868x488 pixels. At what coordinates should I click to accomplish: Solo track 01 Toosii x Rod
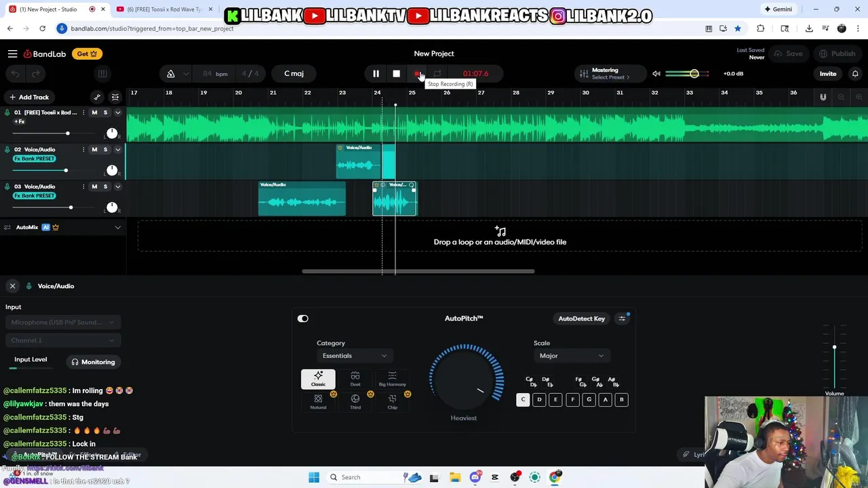click(x=105, y=113)
